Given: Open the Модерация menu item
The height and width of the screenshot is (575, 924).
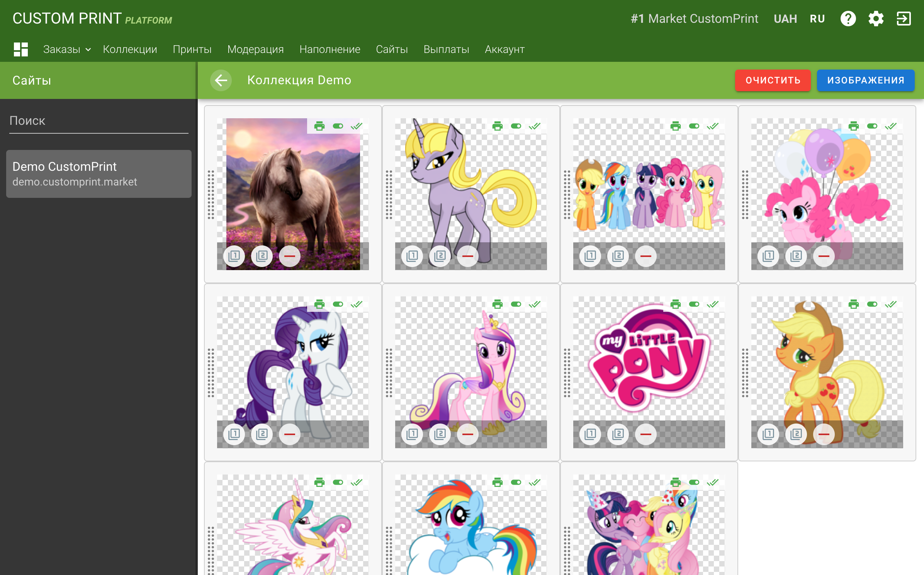Looking at the screenshot, I should click(x=256, y=49).
